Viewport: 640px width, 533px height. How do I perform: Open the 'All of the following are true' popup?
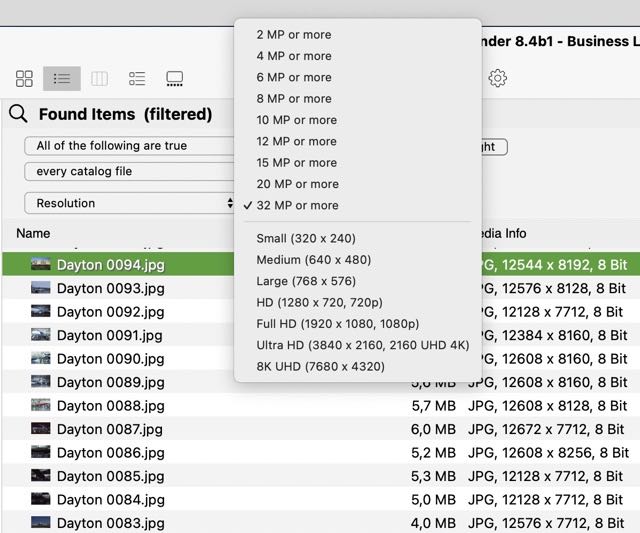click(130, 146)
